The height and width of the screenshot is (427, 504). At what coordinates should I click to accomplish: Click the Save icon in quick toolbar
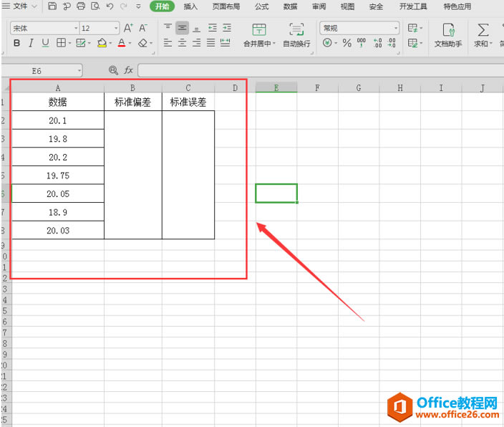pyautogui.click(x=52, y=6)
